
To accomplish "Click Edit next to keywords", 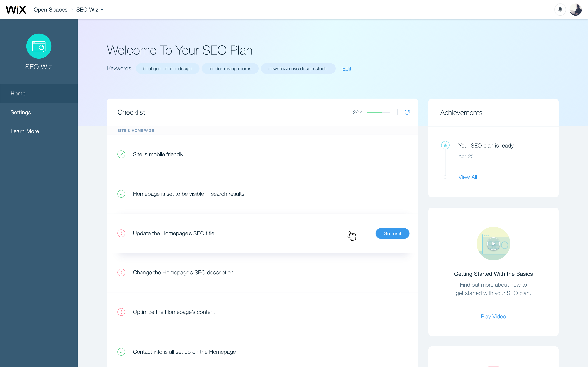I will [346, 69].
